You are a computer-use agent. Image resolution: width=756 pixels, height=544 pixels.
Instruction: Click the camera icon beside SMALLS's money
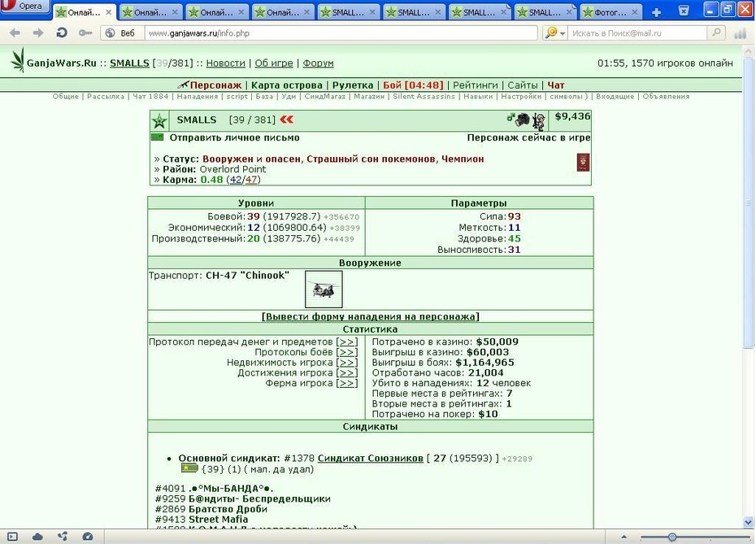[522, 120]
